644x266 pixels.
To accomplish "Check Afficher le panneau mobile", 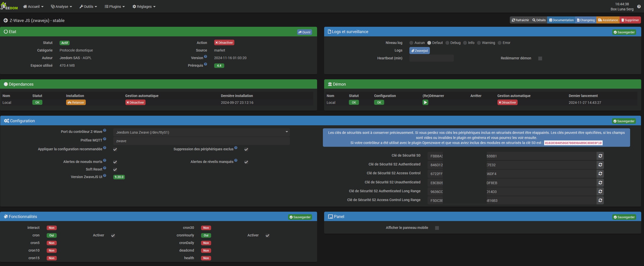I will click(x=437, y=228).
